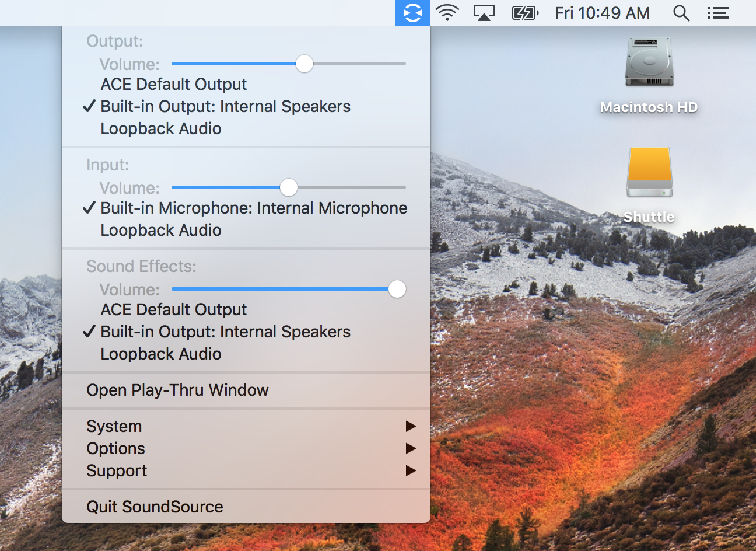Click the Fri 10:49 AM clock
Viewport: 756px width, 551px height.
pyautogui.click(x=603, y=13)
